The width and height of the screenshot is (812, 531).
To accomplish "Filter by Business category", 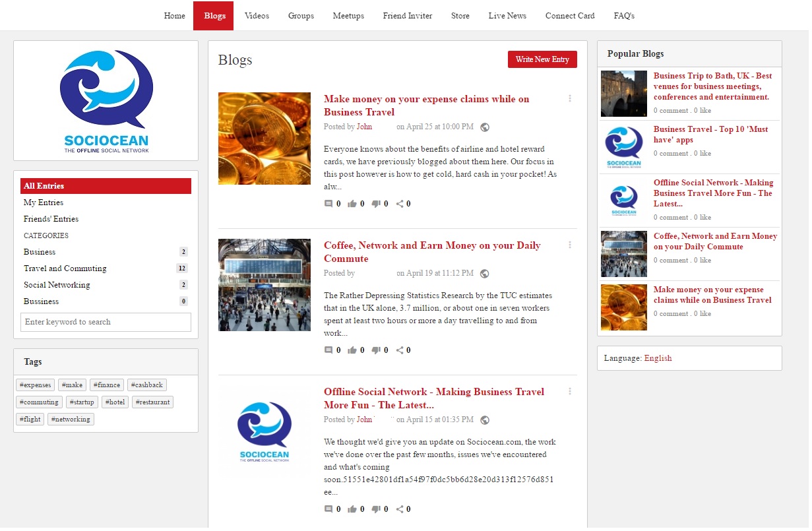I will click(x=106, y=252).
